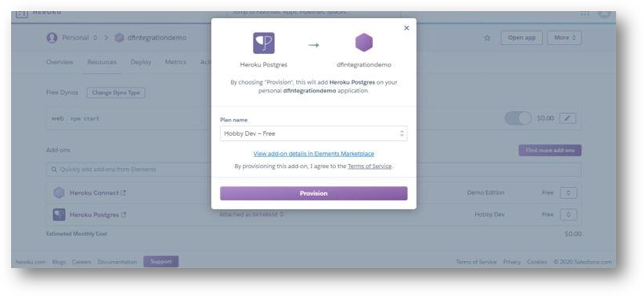Click the Support button in the footer

[161, 261]
